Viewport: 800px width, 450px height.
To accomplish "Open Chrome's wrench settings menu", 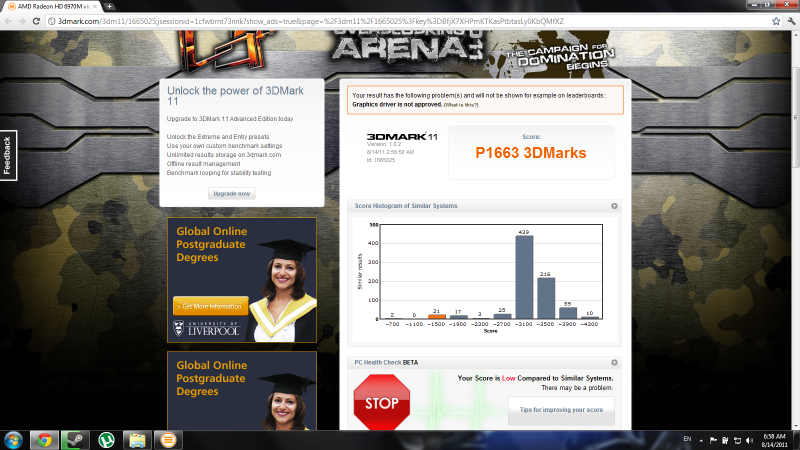I will coord(791,21).
